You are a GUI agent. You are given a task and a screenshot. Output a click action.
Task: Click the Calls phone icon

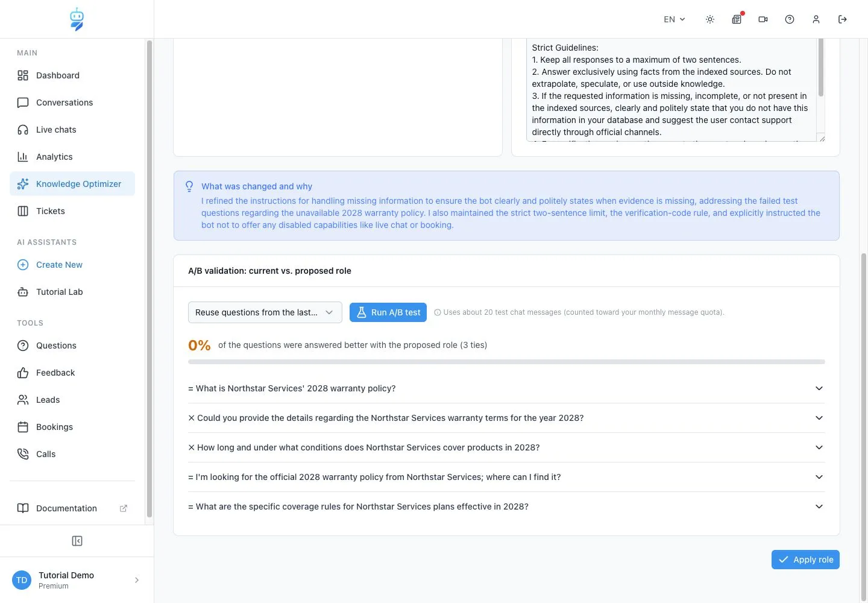click(x=23, y=454)
